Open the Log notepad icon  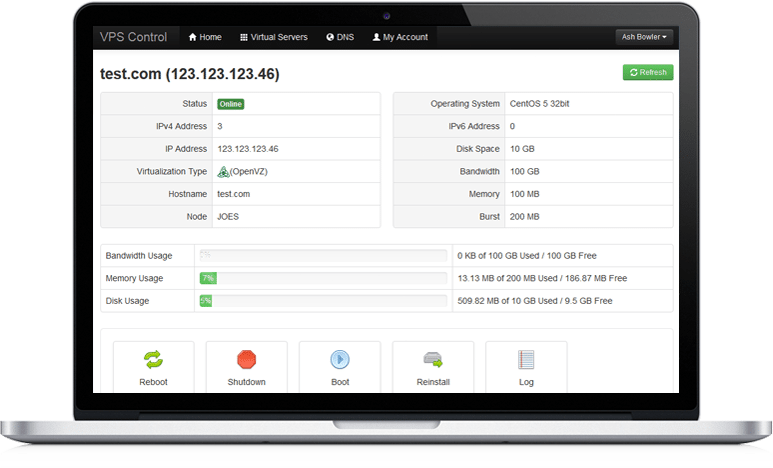click(526, 359)
